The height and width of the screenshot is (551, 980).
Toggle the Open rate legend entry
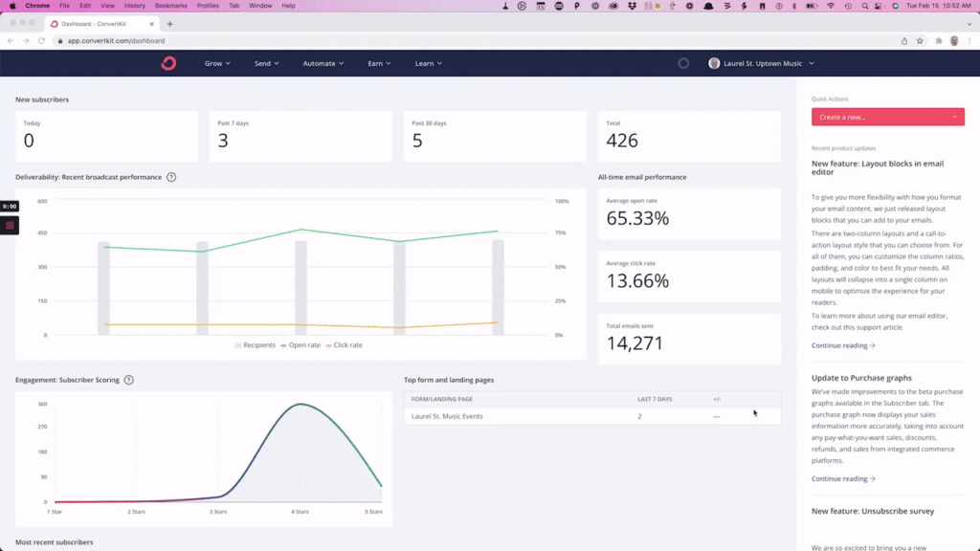coord(301,344)
